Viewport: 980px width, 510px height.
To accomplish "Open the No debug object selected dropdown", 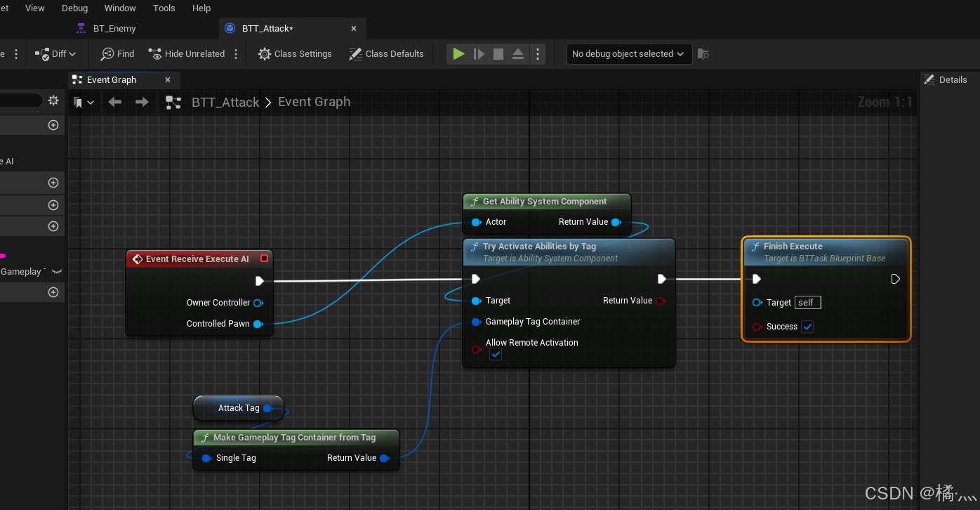I will point(629,54).
